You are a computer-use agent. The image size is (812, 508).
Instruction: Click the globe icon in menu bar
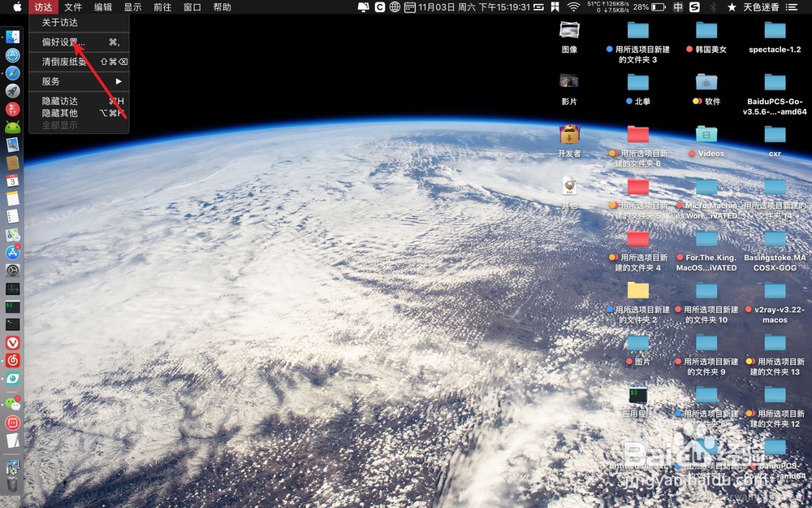395,7
